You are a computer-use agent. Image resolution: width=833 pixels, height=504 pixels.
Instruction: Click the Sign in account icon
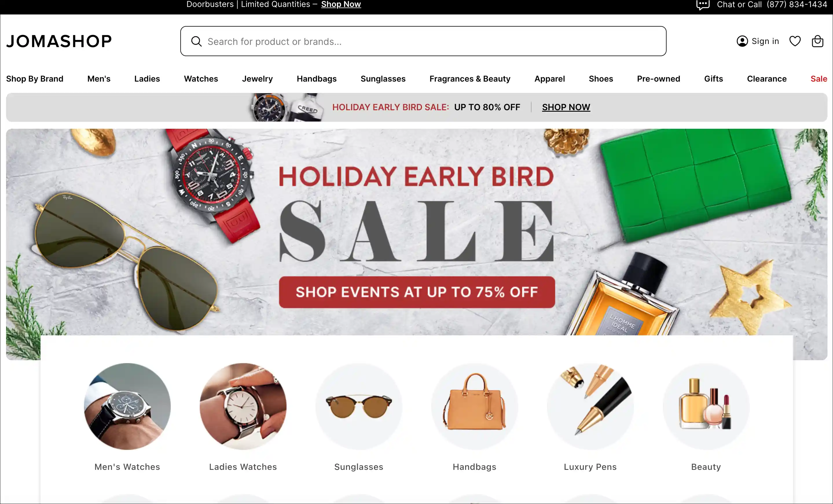pos(742,41)
